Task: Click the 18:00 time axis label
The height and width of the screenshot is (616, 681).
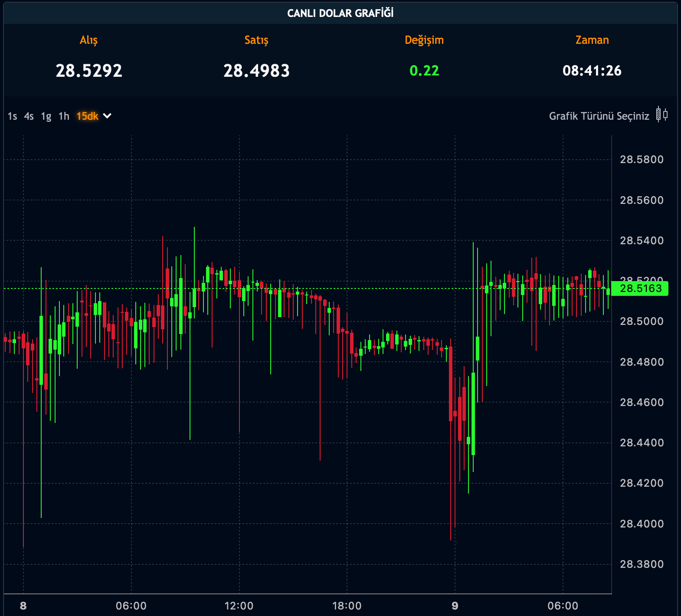Action: pos(347,606)
